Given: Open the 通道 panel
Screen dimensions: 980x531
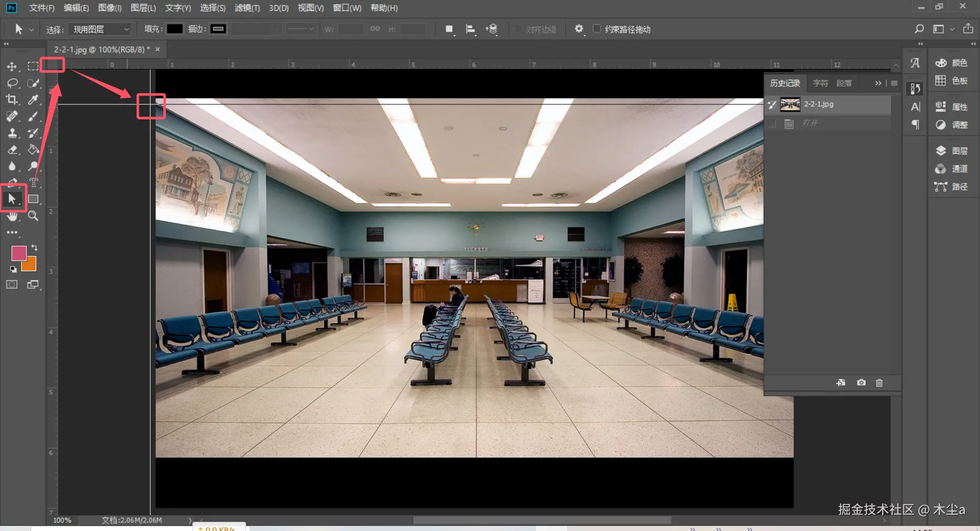Looking at the screenshot, I should [951, 168].
